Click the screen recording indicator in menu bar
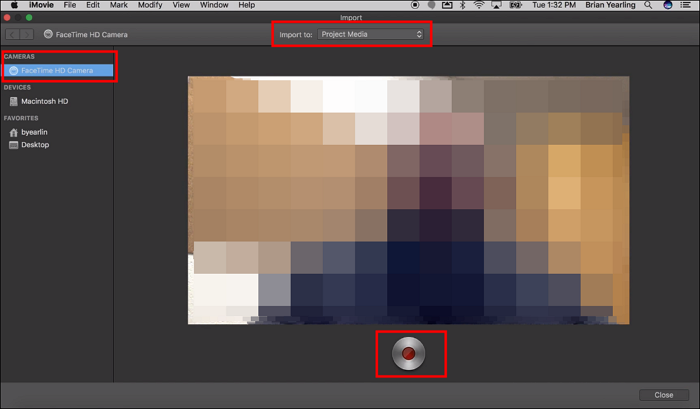Screen dimensions: 700x409 [415, 5]
